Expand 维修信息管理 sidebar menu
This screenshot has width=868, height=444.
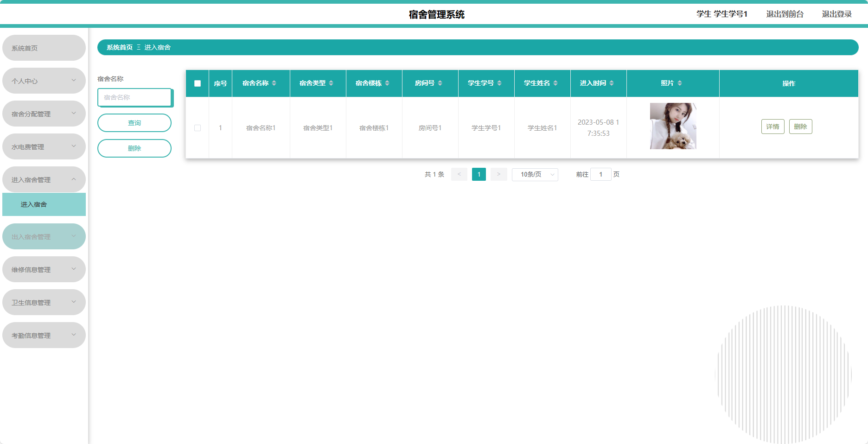[x=44, y=269]
